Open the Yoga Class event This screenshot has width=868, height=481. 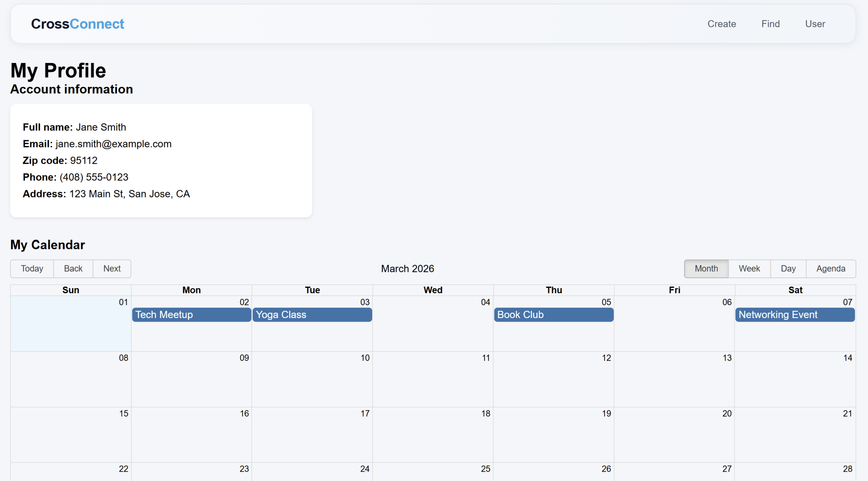[312, 315]
